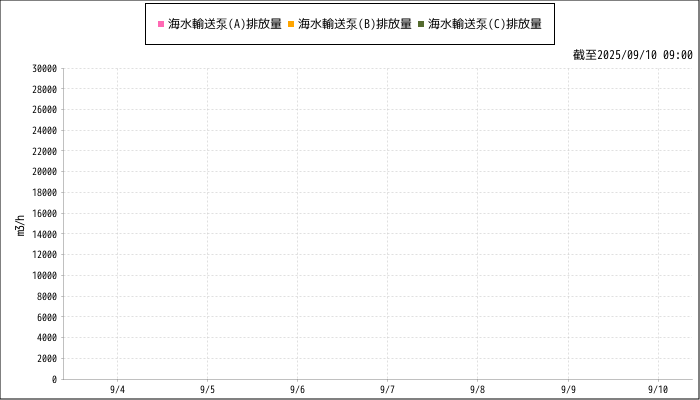Toggle the 海水輸送泵(A)排放量 legend label
Screen dimensions: 700x400
[225, 24]
